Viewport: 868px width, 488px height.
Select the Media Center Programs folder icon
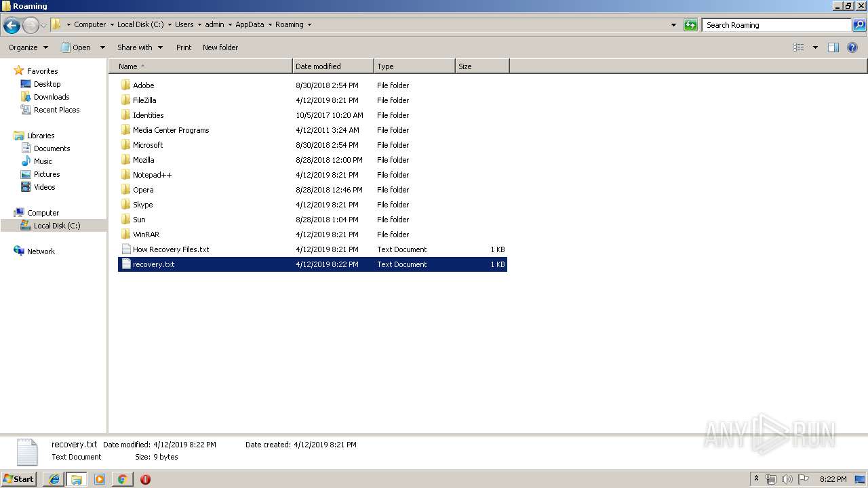coord(125,130)
